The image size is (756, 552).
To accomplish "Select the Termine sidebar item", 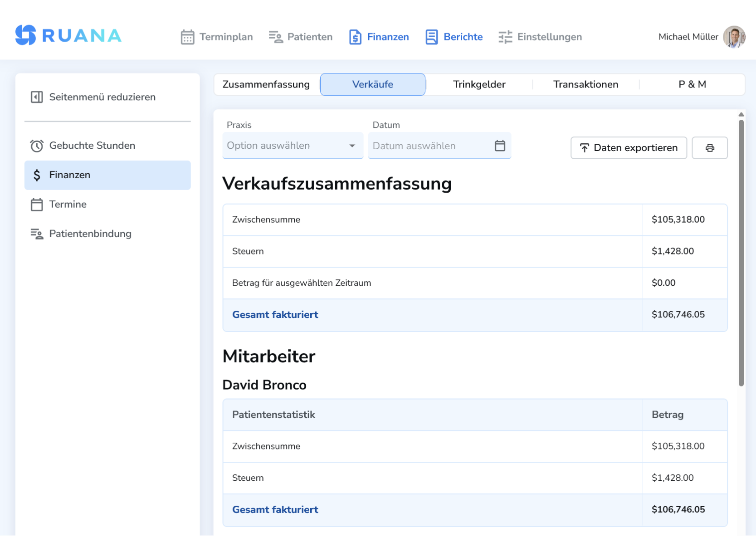I will tap(68, 204).
